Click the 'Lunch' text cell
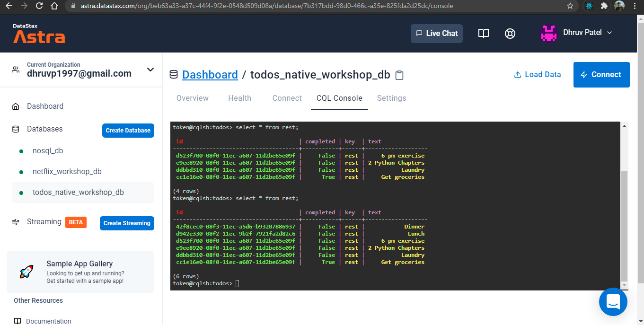This screenshot has height=325, width=644. [x=416, y=234]
